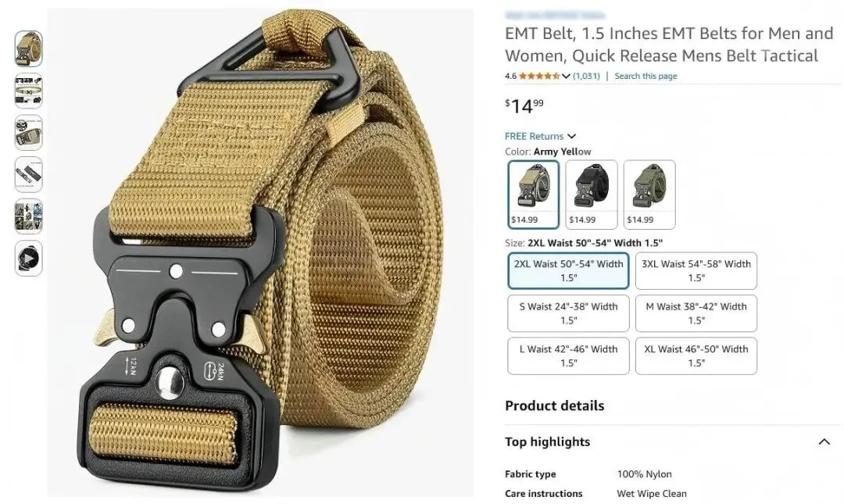Open the fifth thumbnail collage image
This screenshot has width=844, height=504.
[29, 216]
